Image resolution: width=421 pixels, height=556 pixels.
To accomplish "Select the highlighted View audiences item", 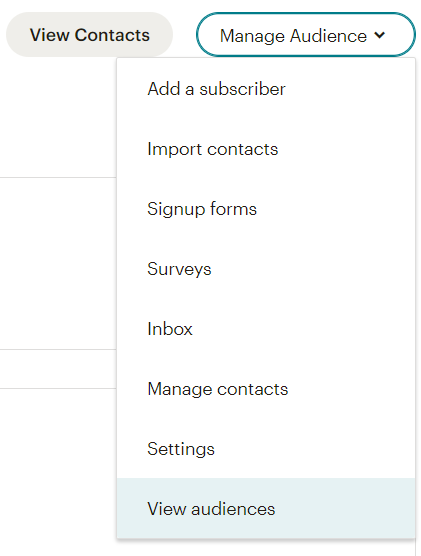I will tap(266, 508).
